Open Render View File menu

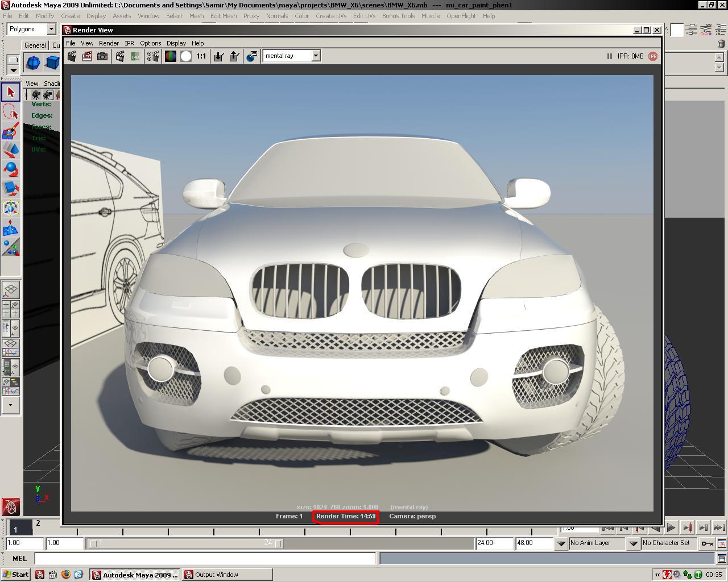71,43
